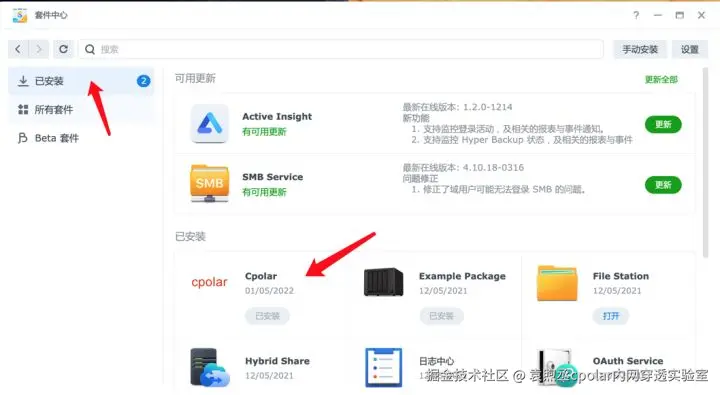The image size is (720, 395).
Task: Click 已安装 button under Cpolar
Action: tap(267, 316)
